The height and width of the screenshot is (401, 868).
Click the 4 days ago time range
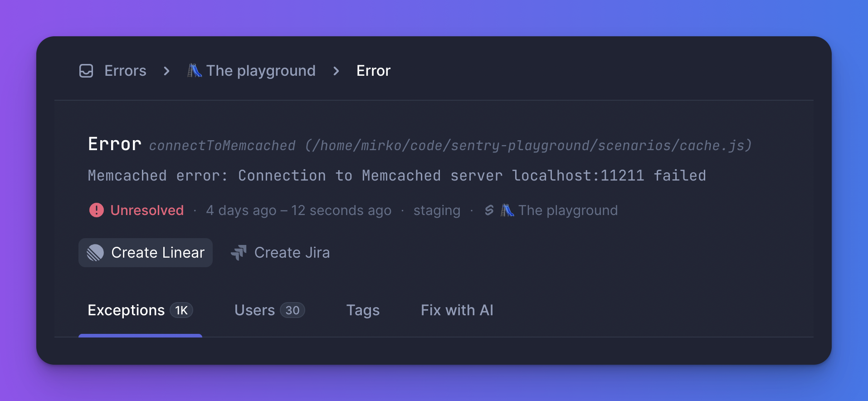(298, 210)
